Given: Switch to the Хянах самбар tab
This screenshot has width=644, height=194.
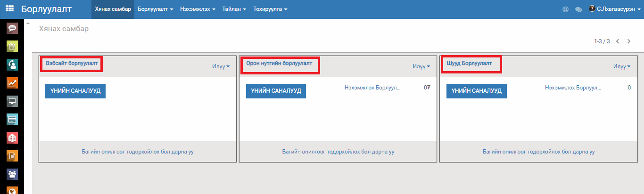Looking at the screenshot, I should (x=113, y=9).
